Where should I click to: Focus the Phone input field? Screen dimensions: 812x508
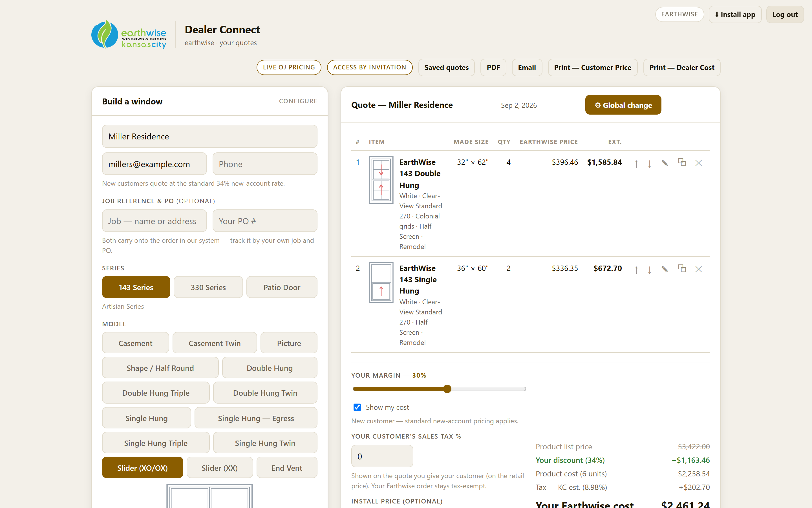265,164
